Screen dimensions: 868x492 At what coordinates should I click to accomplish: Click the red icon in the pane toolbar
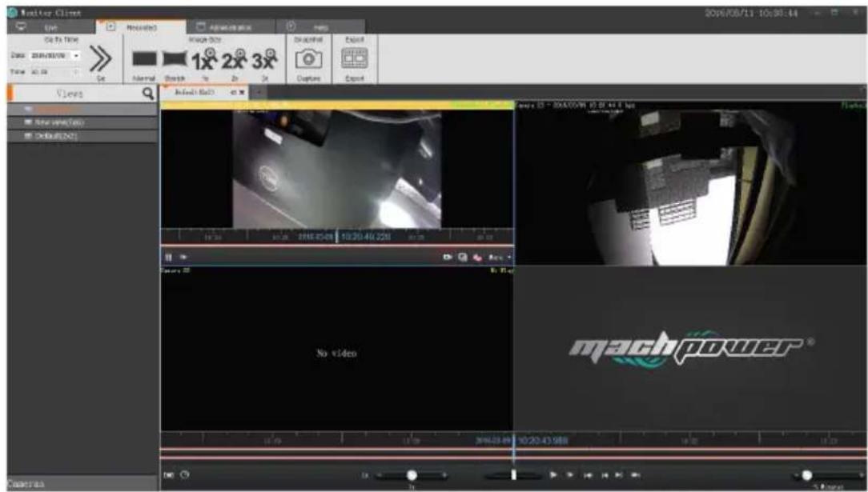(x=478, y=258)
